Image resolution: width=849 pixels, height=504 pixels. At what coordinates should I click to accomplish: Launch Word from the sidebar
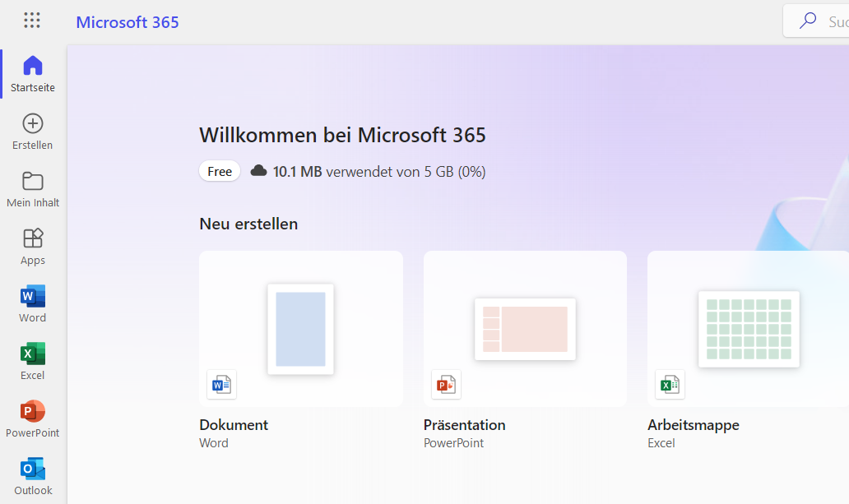click(32, 304)
